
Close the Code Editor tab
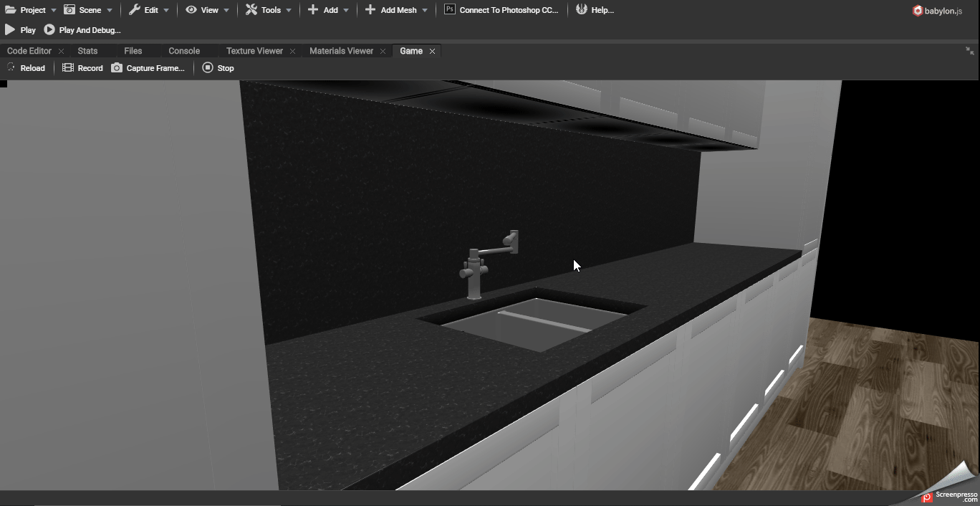tap(61, 51)
